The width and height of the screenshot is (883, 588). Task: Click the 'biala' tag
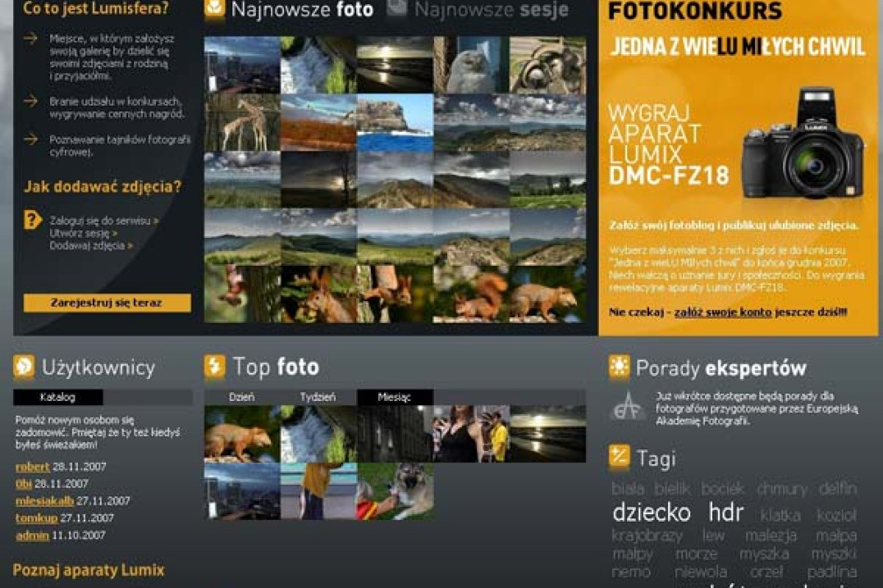(x=628, y=489)
